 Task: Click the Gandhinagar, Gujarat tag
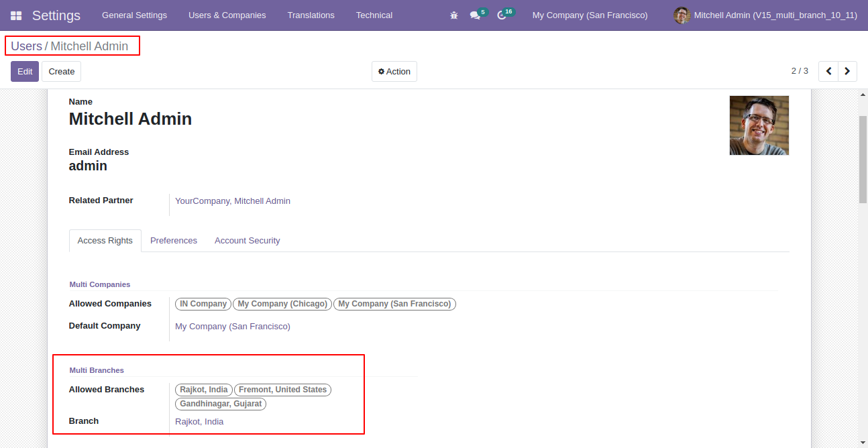coord(221,404)
